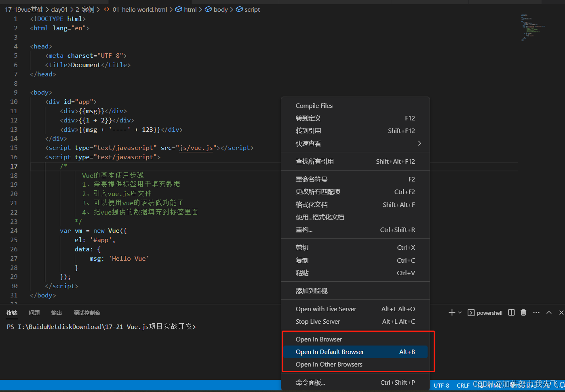Viewport: 565px width, 392px height.
Task: Click the meta charset="UTF-8" line
Action: [86, 55]
